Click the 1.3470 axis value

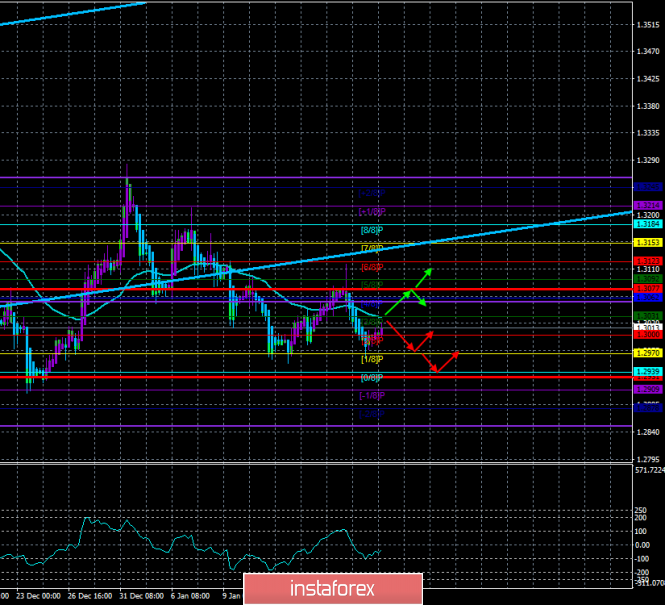tap(648, 52)
